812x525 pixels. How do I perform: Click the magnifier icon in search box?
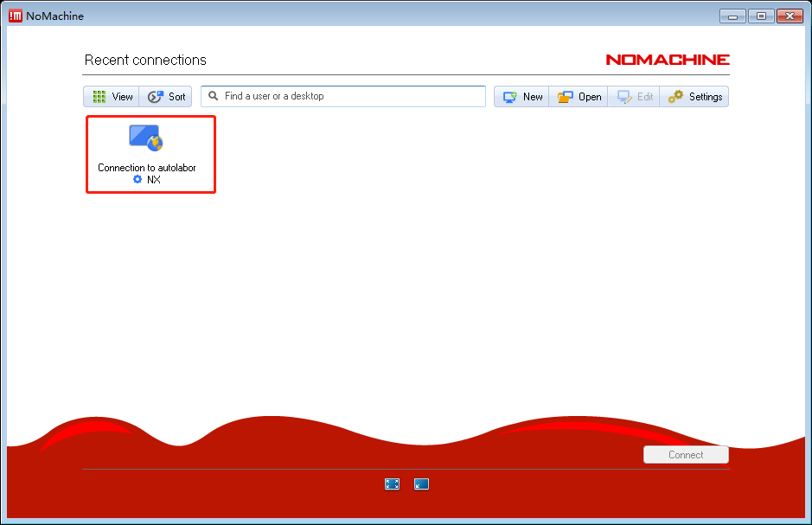click(x=214, y=96)
